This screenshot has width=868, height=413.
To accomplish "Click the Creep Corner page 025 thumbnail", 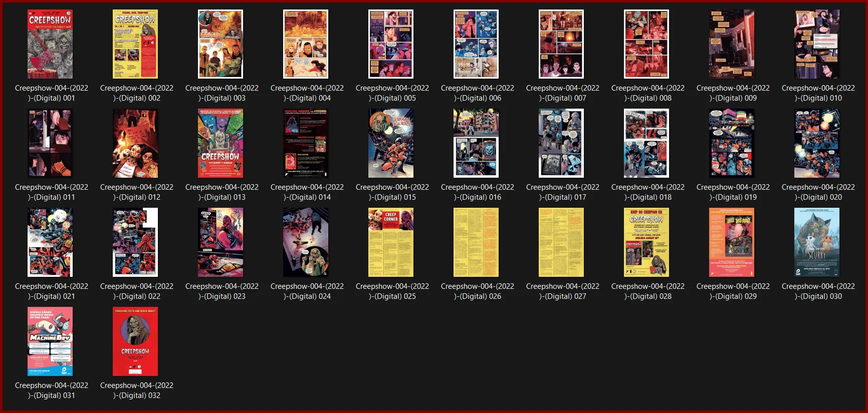I will pyautogui.click(x=391, y=242).
